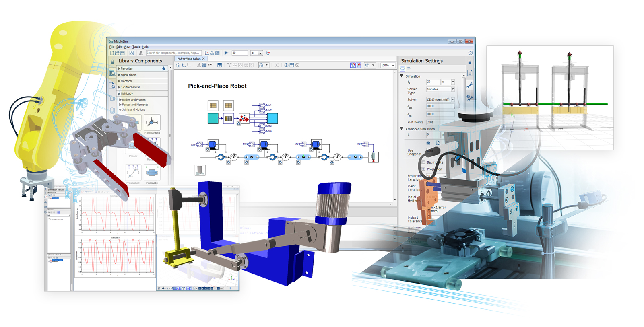Enable the Baumgarte checkbox

pyautogui.click(x=423, y=162)
